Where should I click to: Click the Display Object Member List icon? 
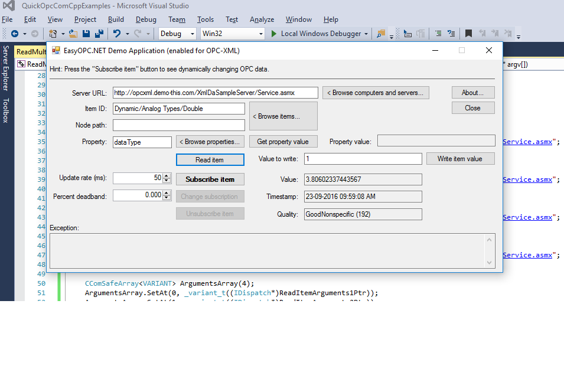tap(407, 34)
